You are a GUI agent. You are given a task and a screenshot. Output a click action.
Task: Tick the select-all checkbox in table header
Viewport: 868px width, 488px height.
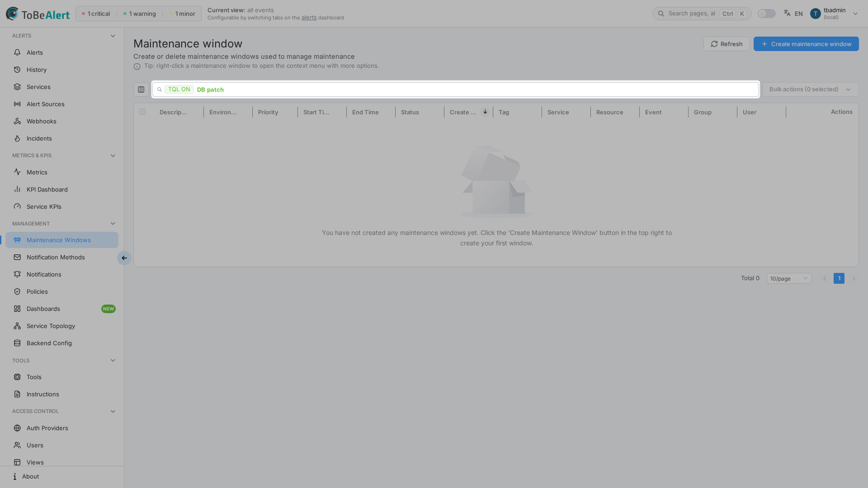(x=142, y=112)
